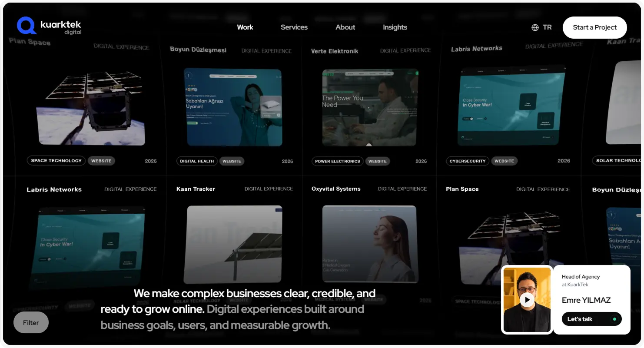Select Insights in the top navigation
644x348 pixels.
[x=395, y=27]
